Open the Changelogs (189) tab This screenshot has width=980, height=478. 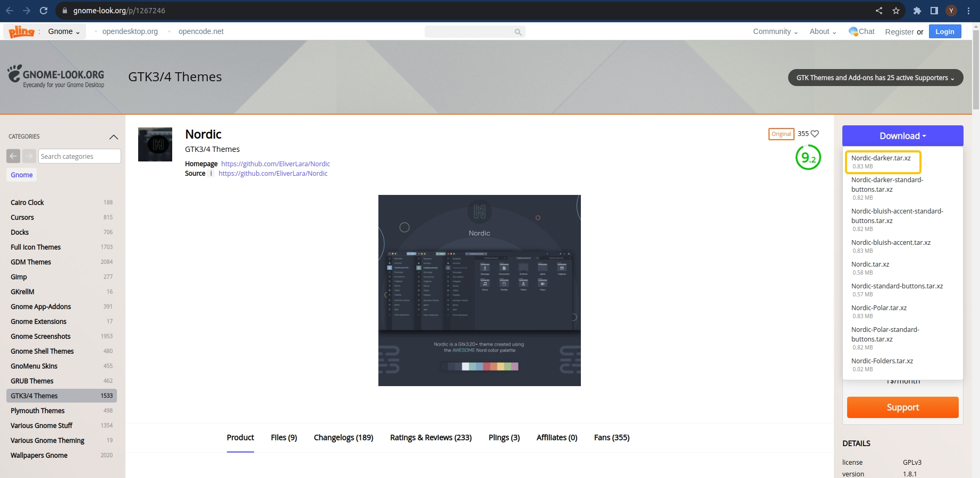(343, 438)
